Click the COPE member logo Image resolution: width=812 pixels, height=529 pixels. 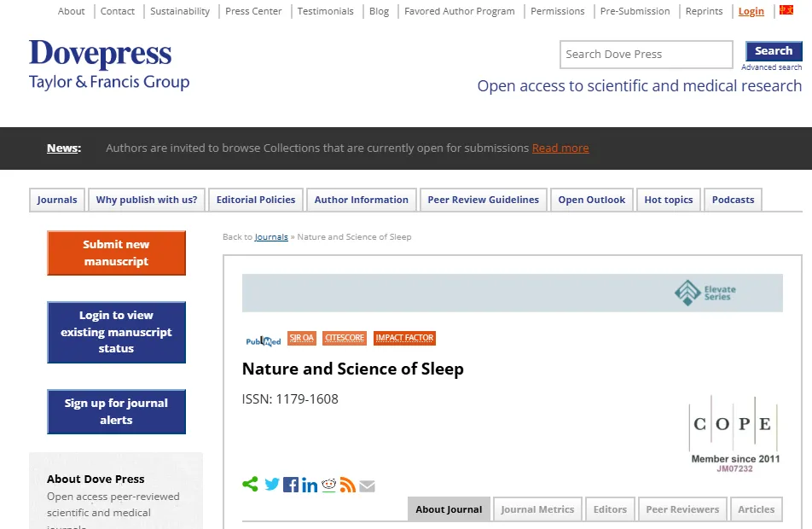point(734,434)
